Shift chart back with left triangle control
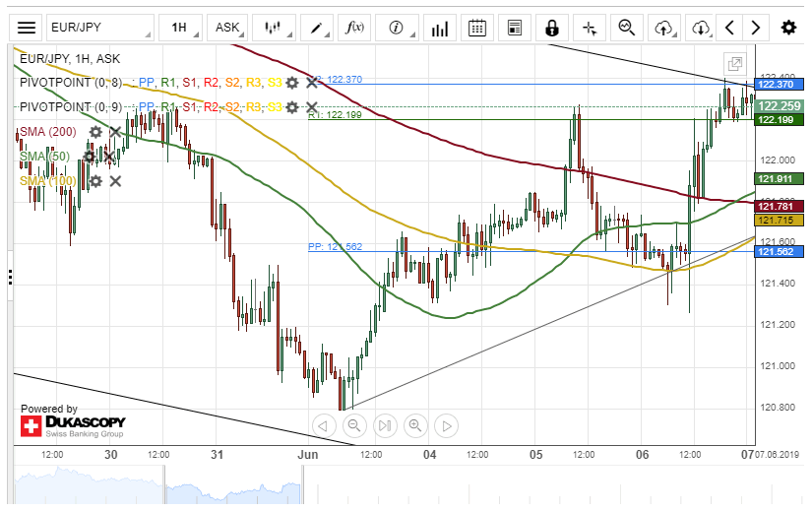Screen dimensions: 812x511 [x=324, y=426]
